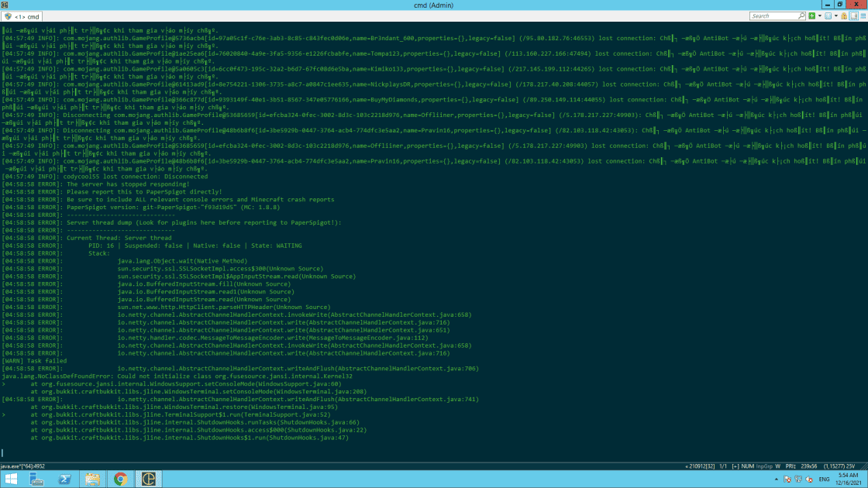The height and width of the screenshot is (488, 868).
Task: Open Google Chrome from the taskbar
Action: click(120, 479)
